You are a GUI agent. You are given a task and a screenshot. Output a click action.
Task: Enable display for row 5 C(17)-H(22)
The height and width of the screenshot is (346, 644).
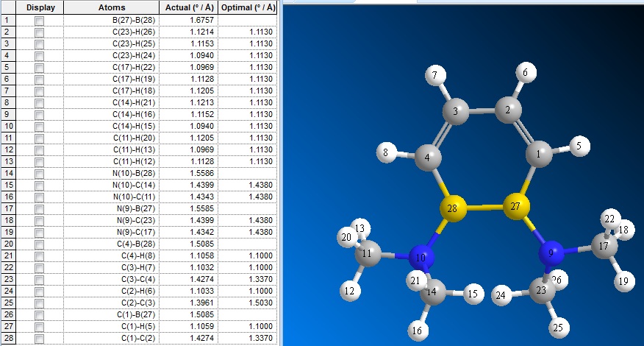(x=40, y=68)
